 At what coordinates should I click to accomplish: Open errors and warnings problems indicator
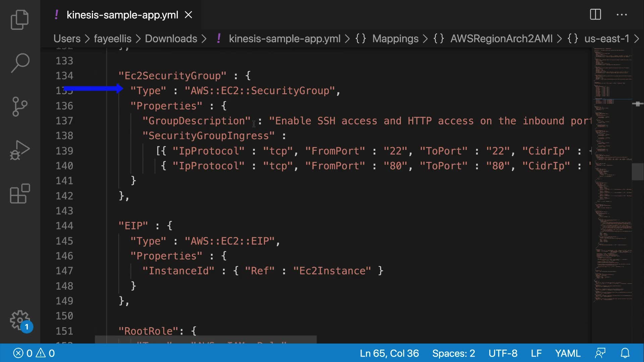coord(34,353)
